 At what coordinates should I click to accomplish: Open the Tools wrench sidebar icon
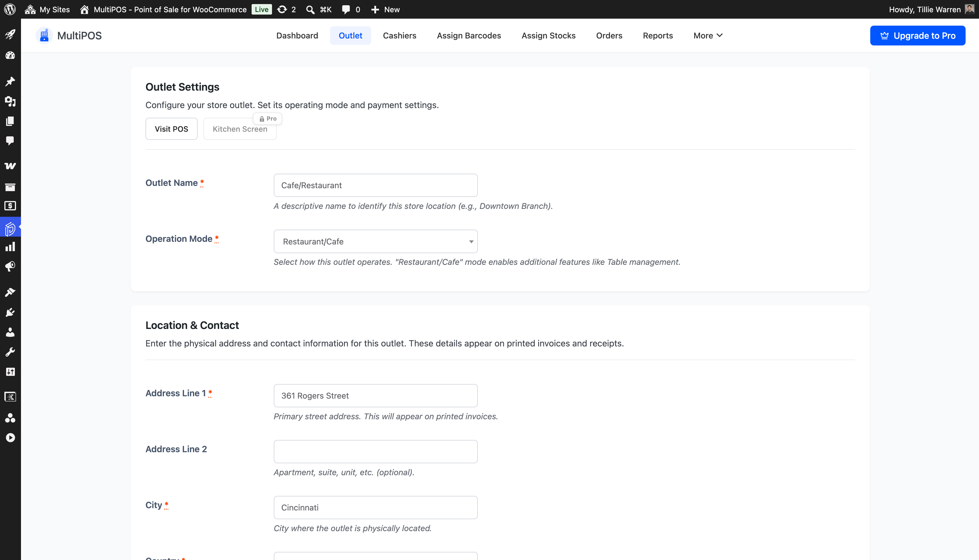click(x=10, y=352)
